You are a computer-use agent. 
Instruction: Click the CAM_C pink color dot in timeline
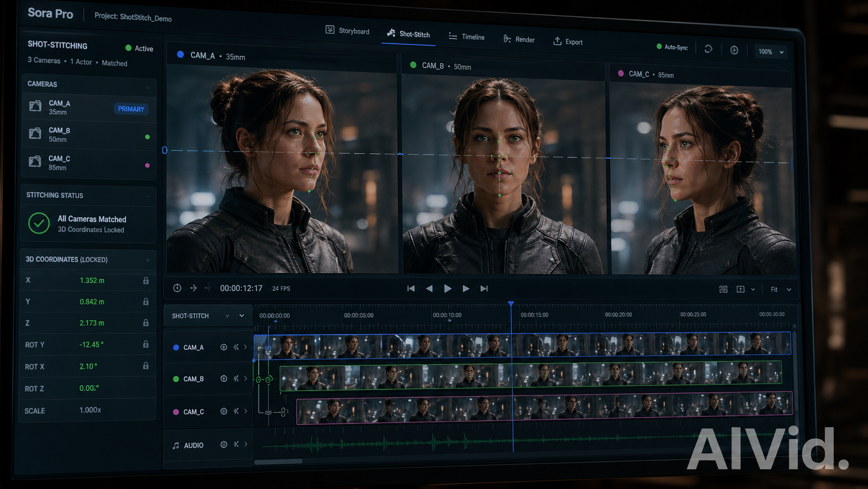pos(176,412)
